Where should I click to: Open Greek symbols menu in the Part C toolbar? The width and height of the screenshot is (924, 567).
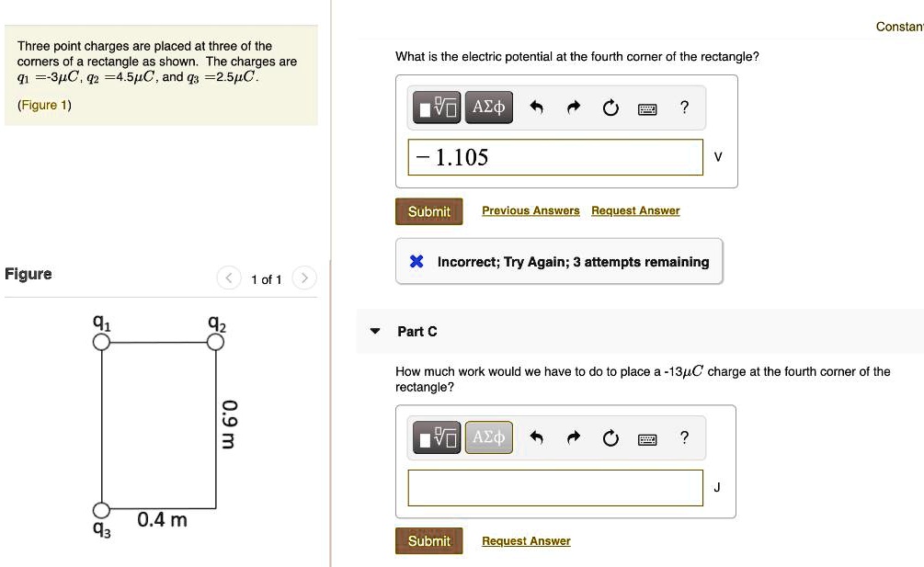point(487,438)
